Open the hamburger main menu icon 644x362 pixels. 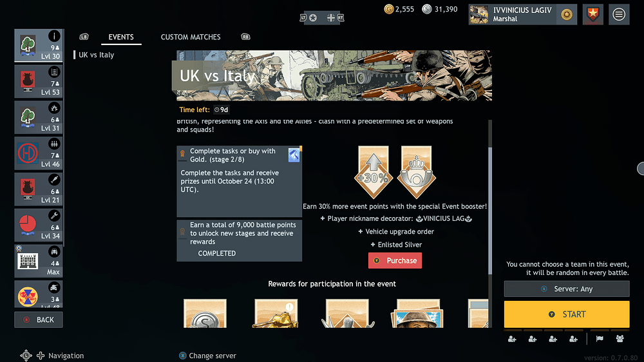619,14
